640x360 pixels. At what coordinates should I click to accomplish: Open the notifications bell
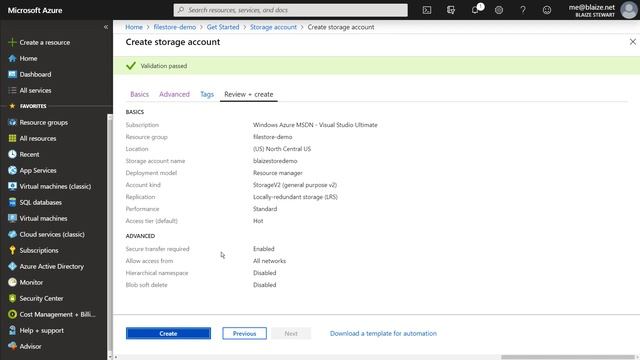coord(476,9)
